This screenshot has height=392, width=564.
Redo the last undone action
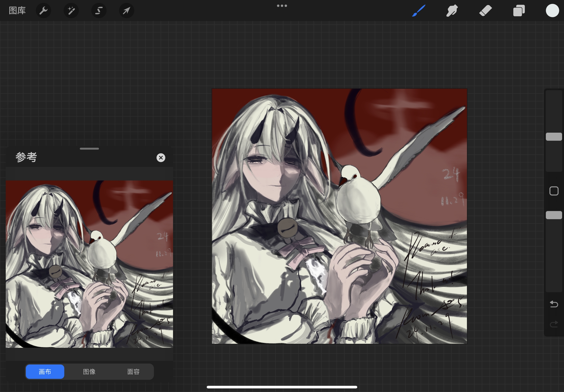click(x=554, y=324)
